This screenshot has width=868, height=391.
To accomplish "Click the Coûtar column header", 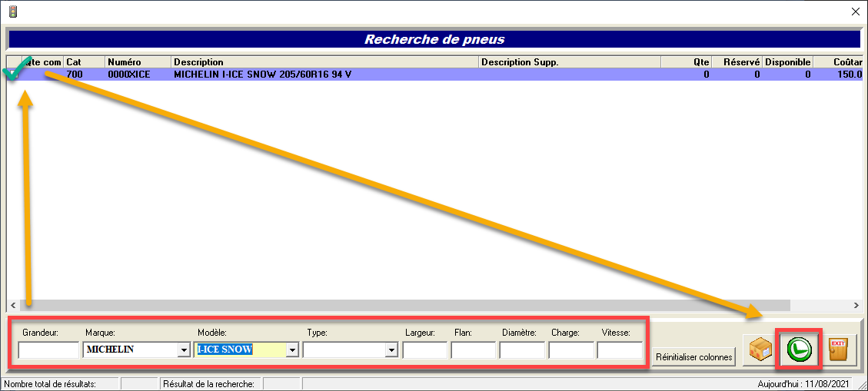I will pyautogui.click(x=837, y=62).
